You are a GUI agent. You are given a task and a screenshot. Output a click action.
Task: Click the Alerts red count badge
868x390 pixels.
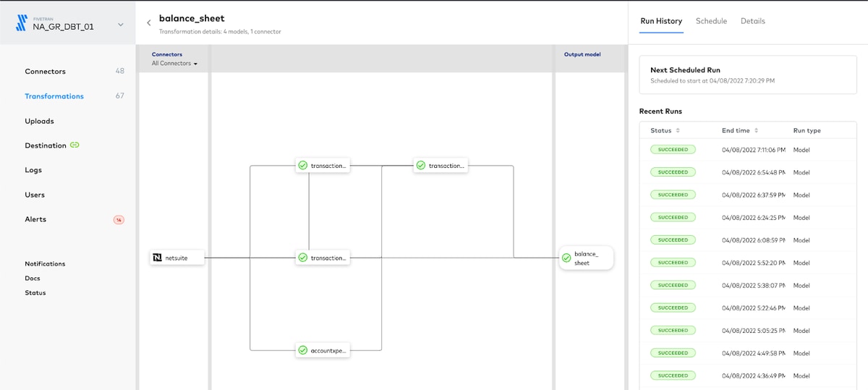pos(119,219)
